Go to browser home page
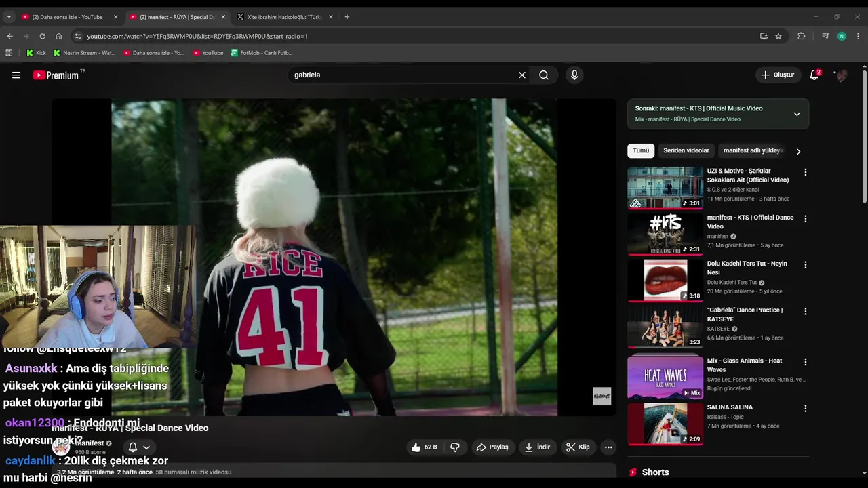The height and width of the screenshot is (488, 868). pyautogui.click(x=58, y=36)
